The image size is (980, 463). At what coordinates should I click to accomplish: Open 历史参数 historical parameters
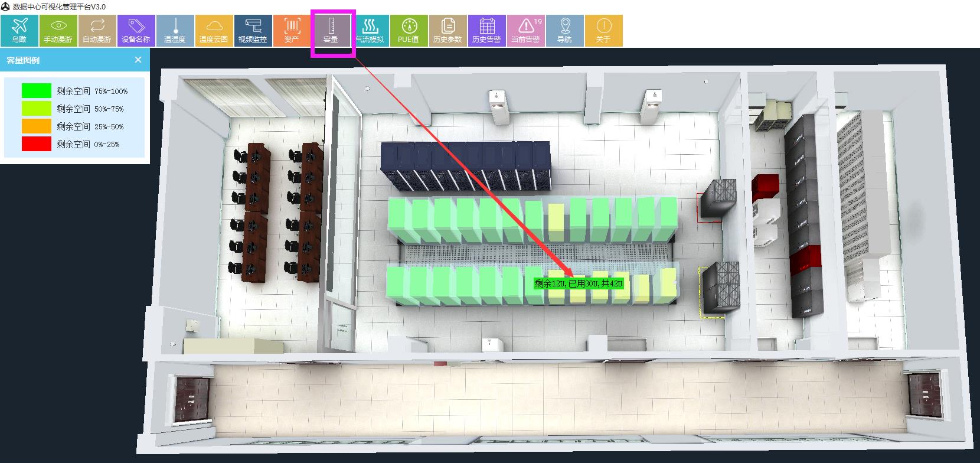click(447, 31)
